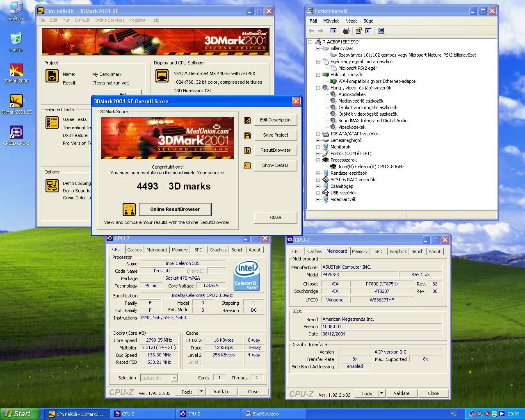The width and height of the screenshot is (525, 420).
Task: Click the Edit Description button
Action: (275, 120)
